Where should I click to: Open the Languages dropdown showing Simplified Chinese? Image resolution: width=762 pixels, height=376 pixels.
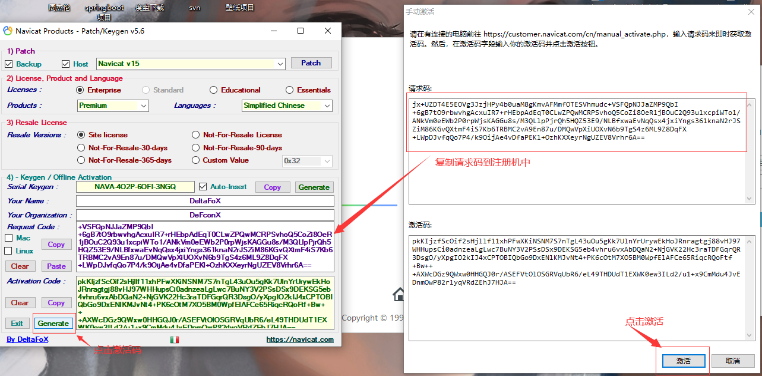pos(328,105)
